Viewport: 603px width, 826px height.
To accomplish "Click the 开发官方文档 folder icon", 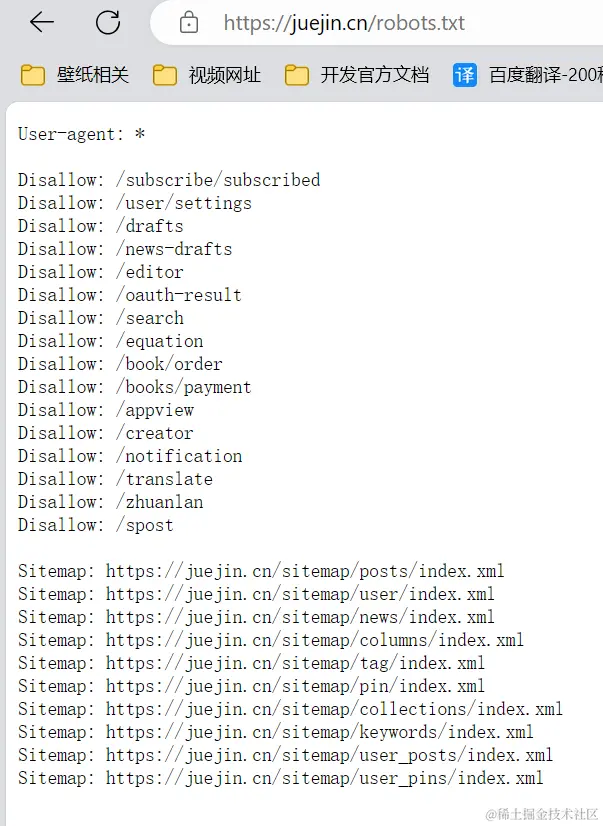I will (x=296, y=74).
